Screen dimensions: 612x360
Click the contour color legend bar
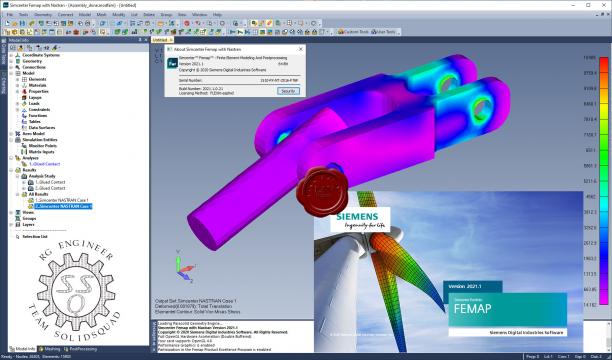(604, 181)
